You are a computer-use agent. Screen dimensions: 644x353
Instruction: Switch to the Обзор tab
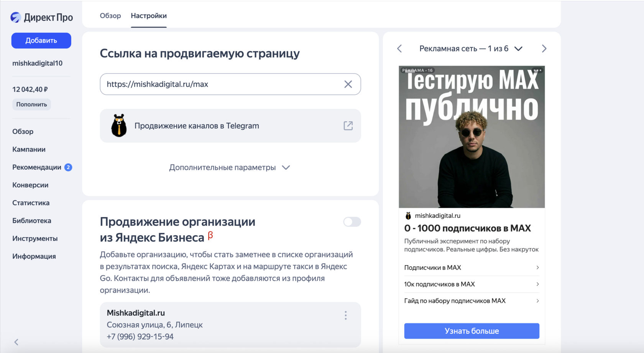click(110, 16)
